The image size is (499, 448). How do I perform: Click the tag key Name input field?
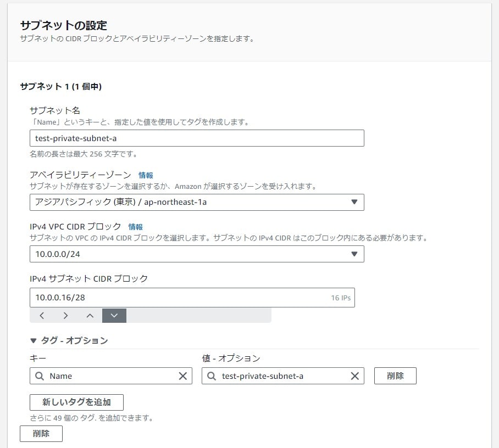(111, 376)
